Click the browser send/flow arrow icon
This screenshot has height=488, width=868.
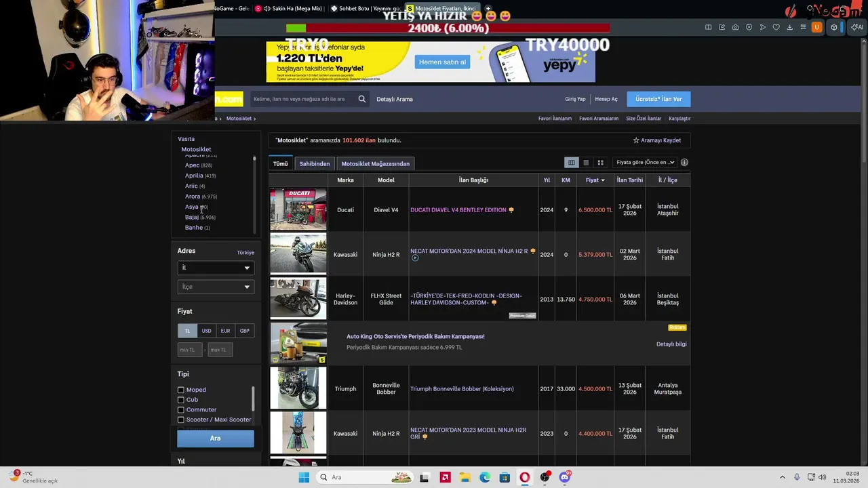tap(763, 27)
